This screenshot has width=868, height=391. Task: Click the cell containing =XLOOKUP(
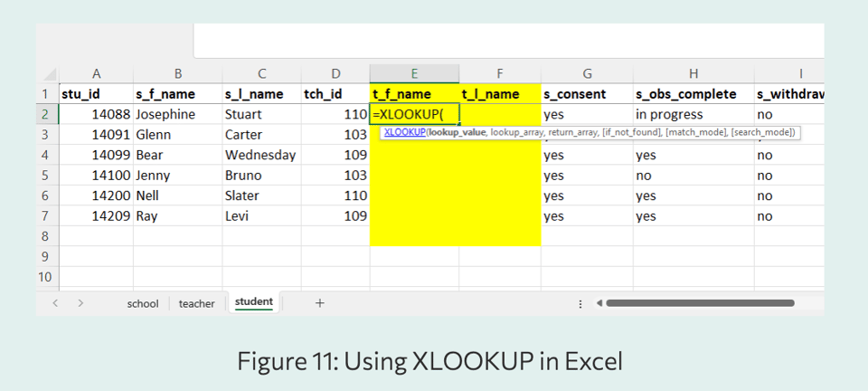click(x=414, y=114)
